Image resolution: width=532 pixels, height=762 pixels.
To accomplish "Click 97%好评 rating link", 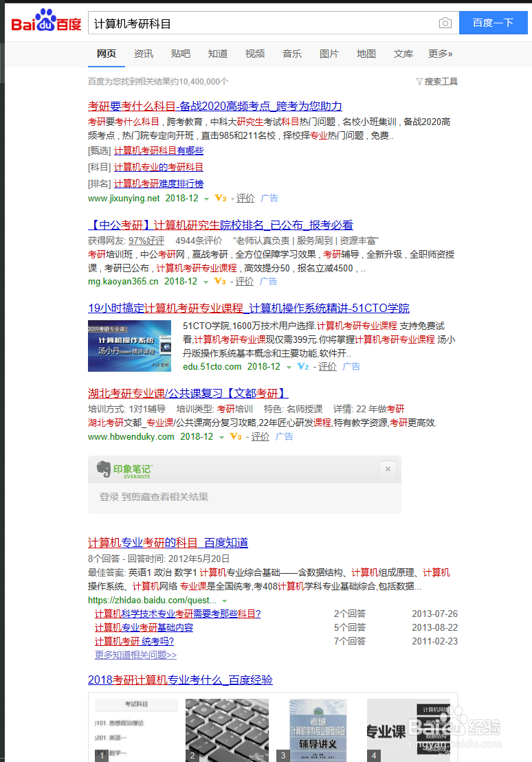I will (146, 240).
